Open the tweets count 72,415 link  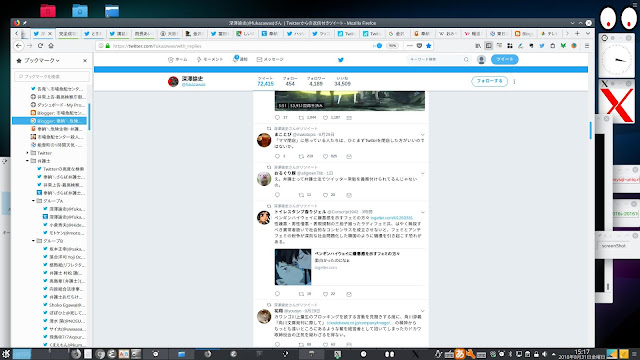265,81
